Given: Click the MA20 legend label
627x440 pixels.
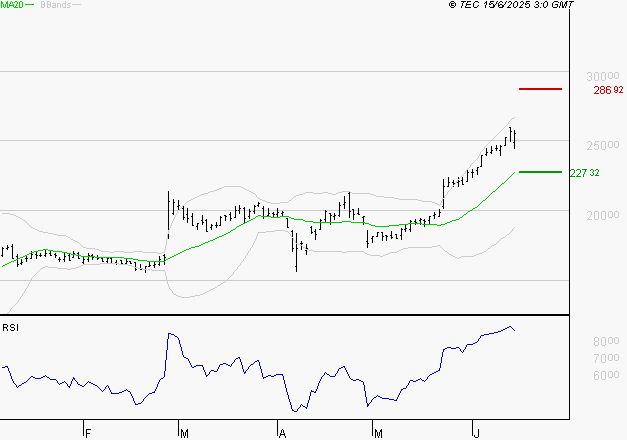Looking at the screenshot, I should point(12,5).
